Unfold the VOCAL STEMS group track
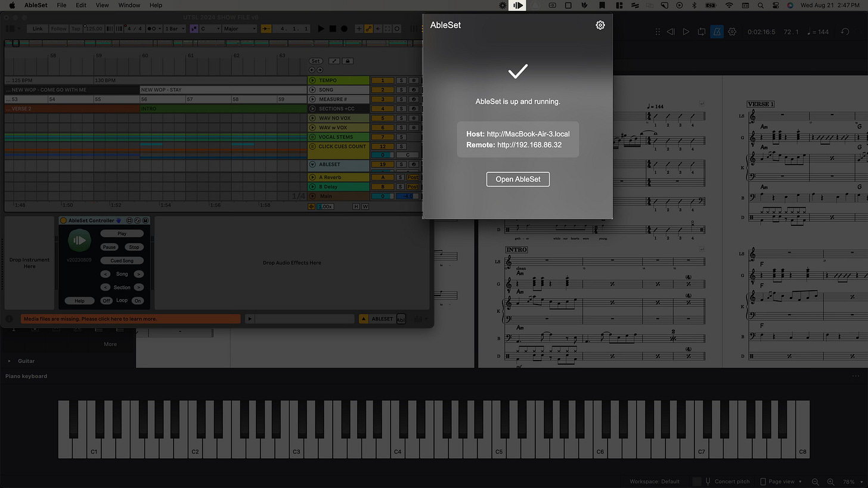The image size is (868, 488). (312, 137)
